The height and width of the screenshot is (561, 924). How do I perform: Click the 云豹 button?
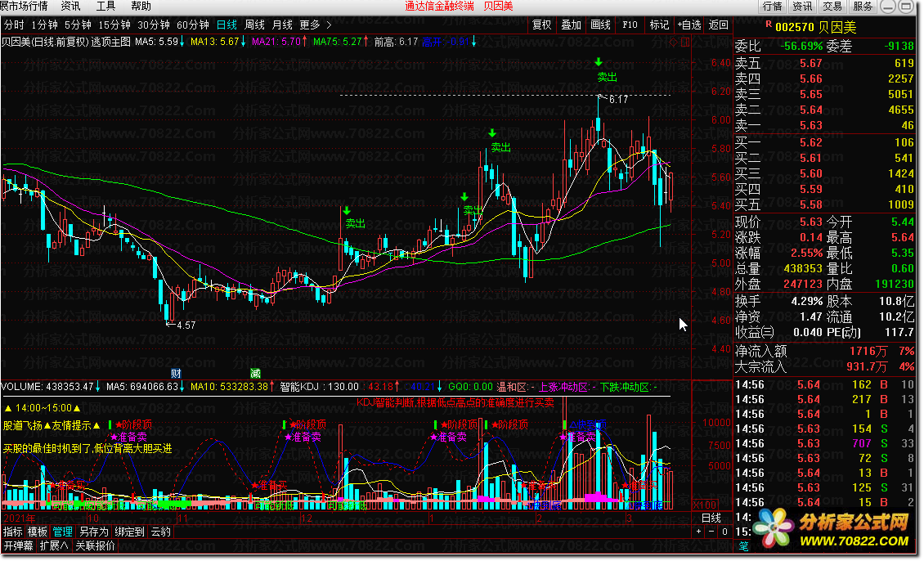click(161, 532)
